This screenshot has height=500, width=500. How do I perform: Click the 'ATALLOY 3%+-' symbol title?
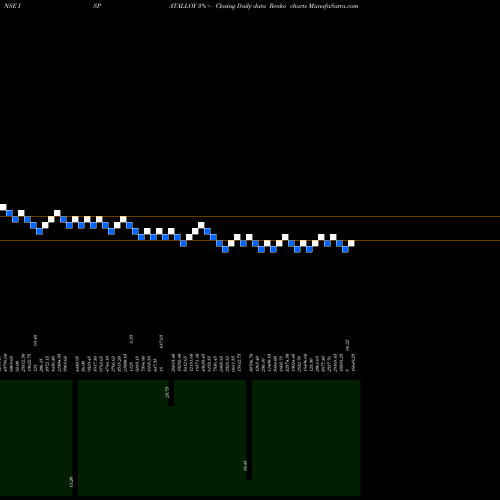tap(191, 6)
